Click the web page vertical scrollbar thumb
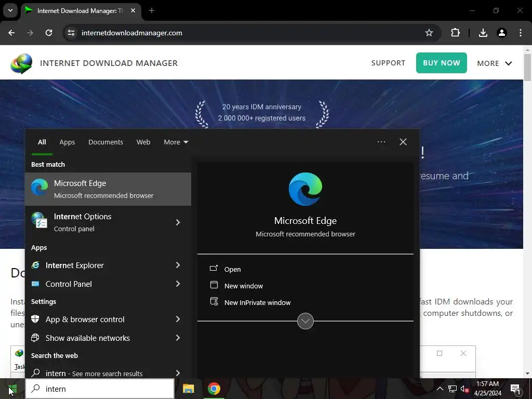Image resolution: width=532 pixels, height=399 pixels. (528, 67)
